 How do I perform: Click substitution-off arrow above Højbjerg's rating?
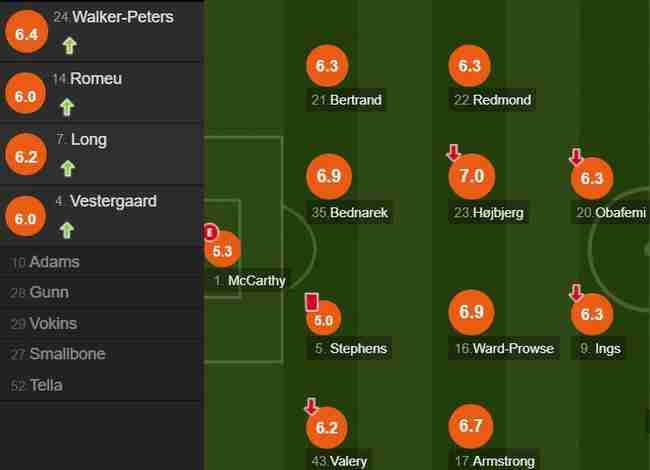[454, 152]
